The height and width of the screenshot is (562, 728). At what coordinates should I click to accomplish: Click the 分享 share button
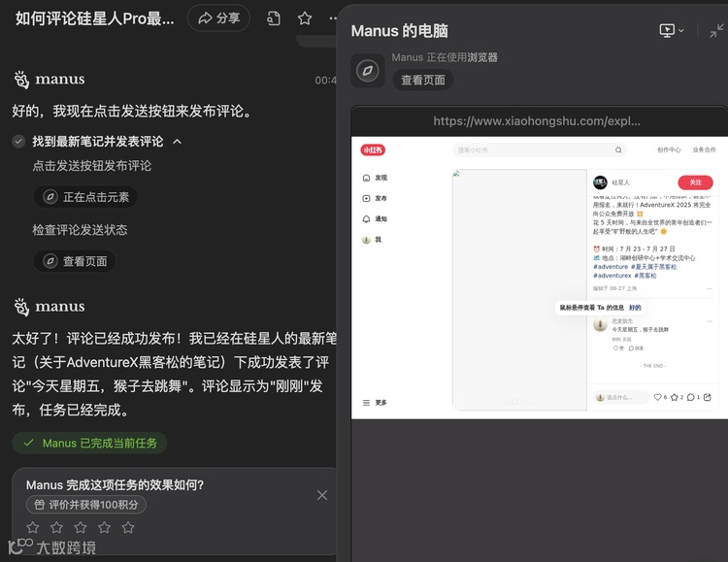pos(218,18)
